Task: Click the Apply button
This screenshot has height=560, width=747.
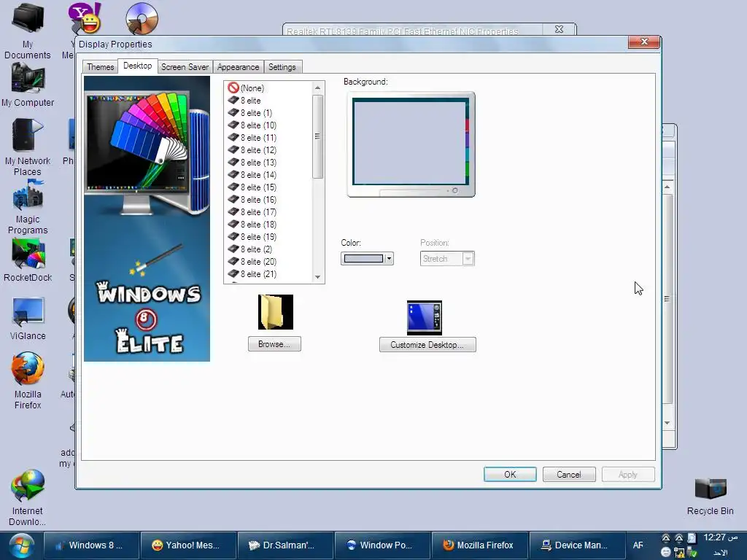Action: tap(628, 474)
